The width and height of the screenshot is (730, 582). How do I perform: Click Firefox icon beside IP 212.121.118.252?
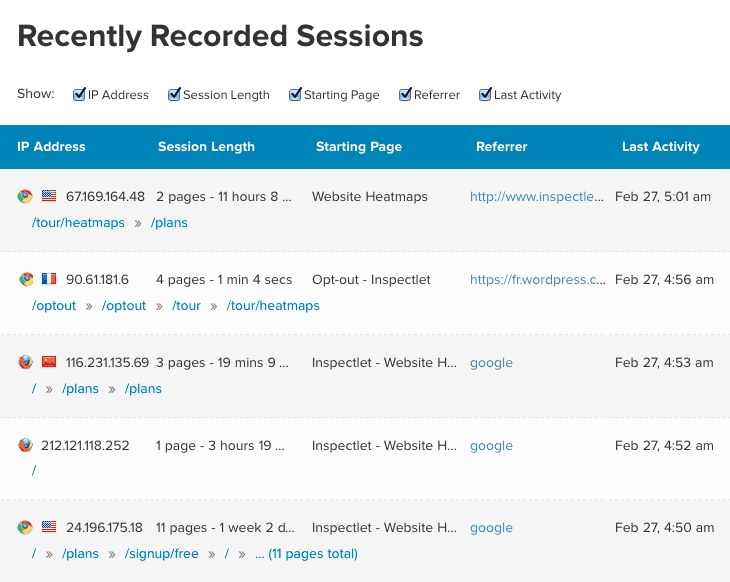25,446
